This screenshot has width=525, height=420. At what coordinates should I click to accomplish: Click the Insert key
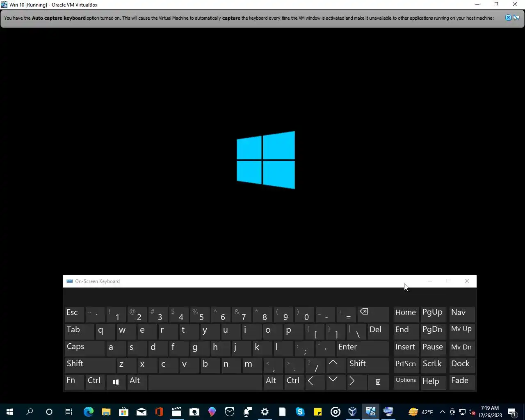pyautogui.click(x=406, y=348)
